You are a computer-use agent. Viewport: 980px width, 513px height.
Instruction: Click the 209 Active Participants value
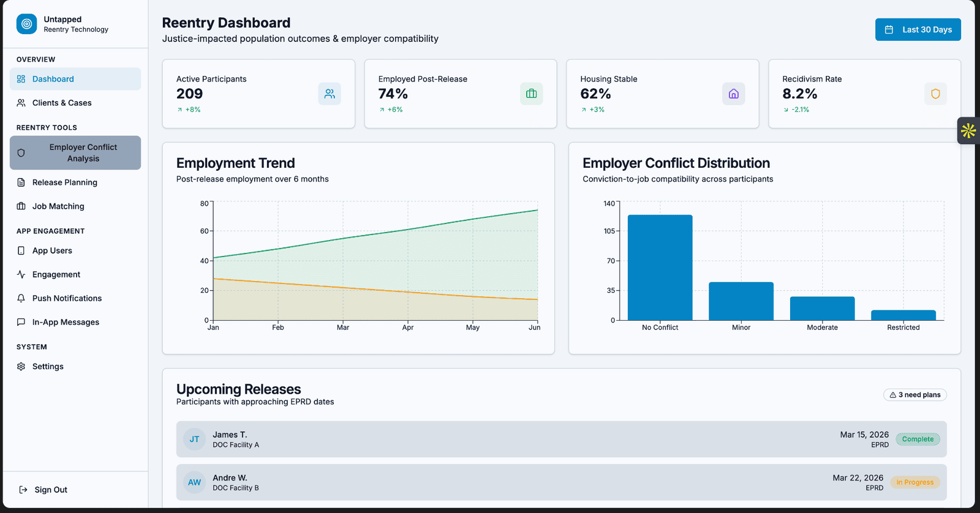click(x=189, y=94)
